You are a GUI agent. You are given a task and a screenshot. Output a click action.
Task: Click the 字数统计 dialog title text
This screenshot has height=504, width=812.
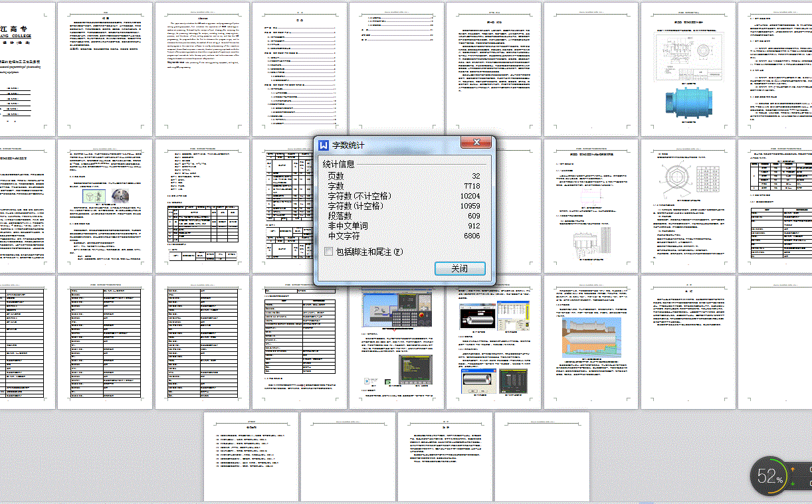point(349,145)
